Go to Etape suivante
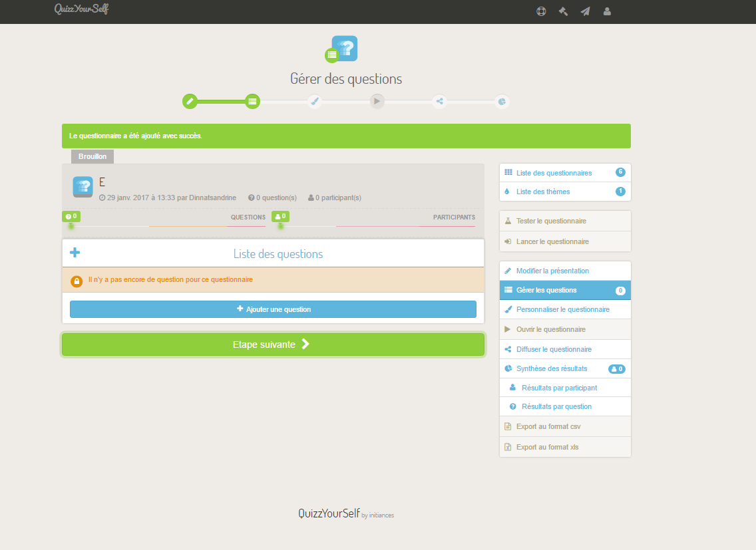The image size is (756, 550). [273, 344]
